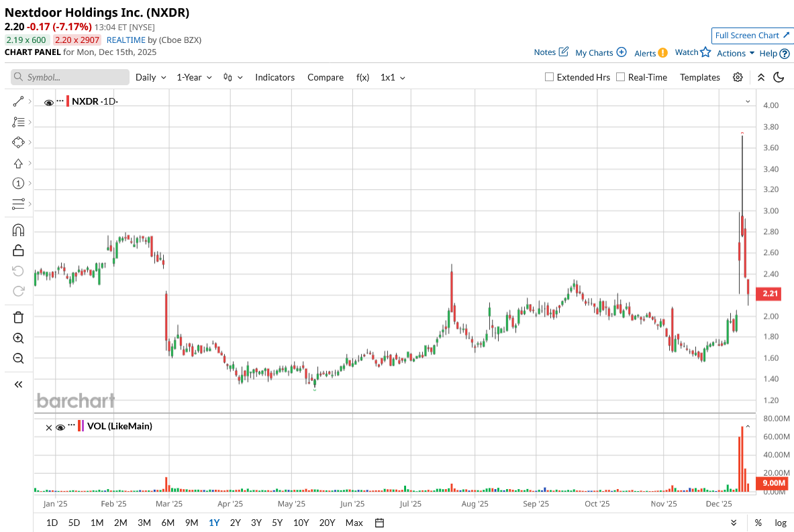The width and height of the screenshot is (794, 532).
Task: Select the 1D time range
Action: (x=52, y=523)
